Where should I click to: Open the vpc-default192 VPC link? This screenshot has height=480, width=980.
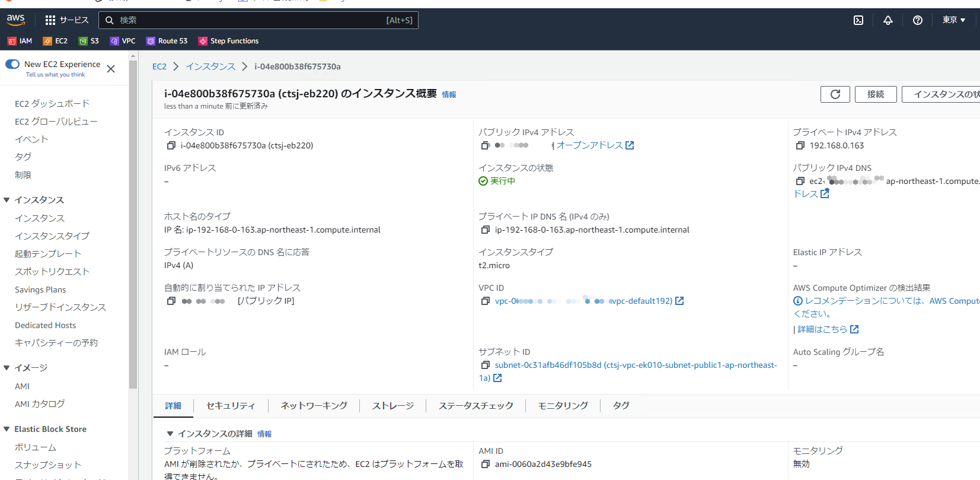pyautogui.click(x=589, y=301)
